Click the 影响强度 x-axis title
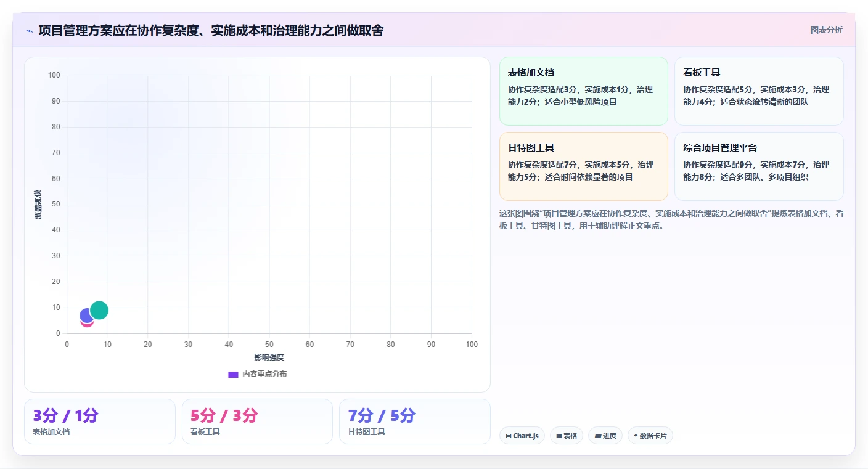 pyautogui.click(x=269, y=357)
